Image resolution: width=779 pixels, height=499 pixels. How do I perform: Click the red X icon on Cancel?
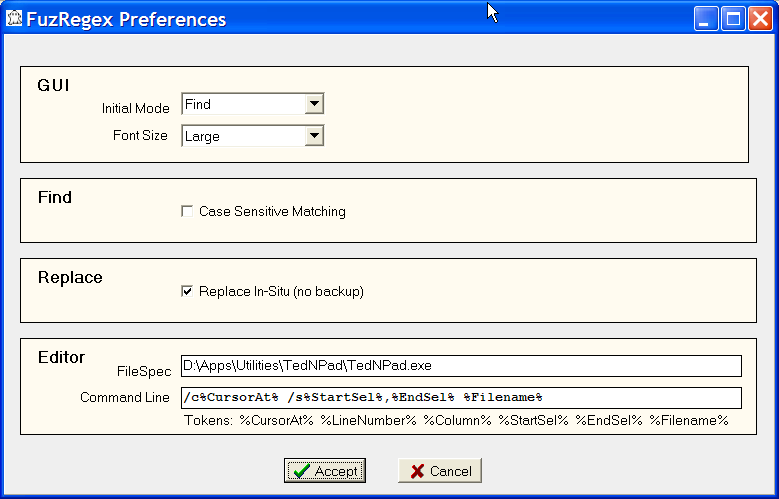pos(417,471)
